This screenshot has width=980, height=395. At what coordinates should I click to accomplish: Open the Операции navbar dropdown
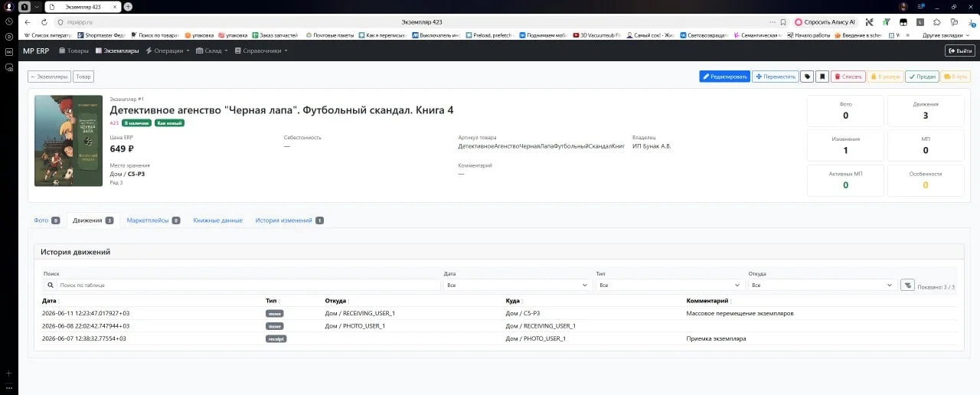(x=168, y=51)
